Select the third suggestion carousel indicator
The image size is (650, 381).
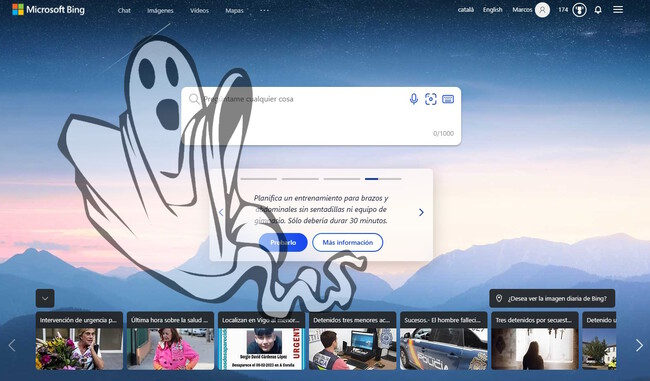click(x=342, y=179)
